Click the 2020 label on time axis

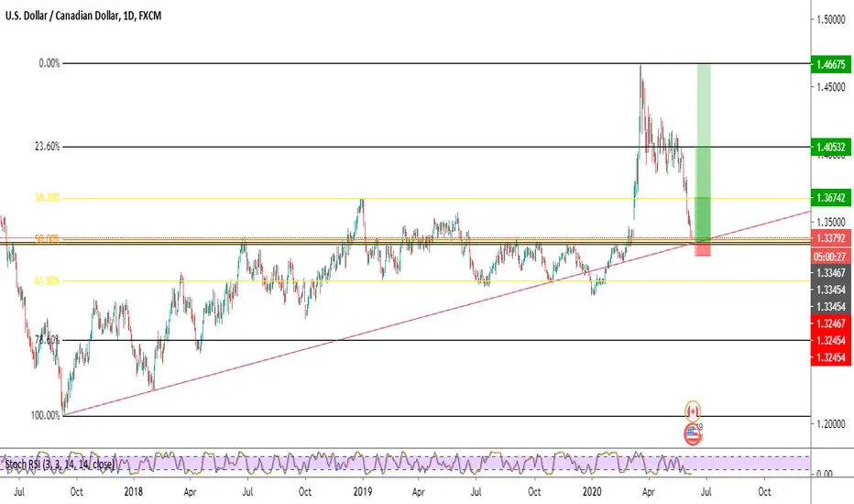click(x=592, y=491)
